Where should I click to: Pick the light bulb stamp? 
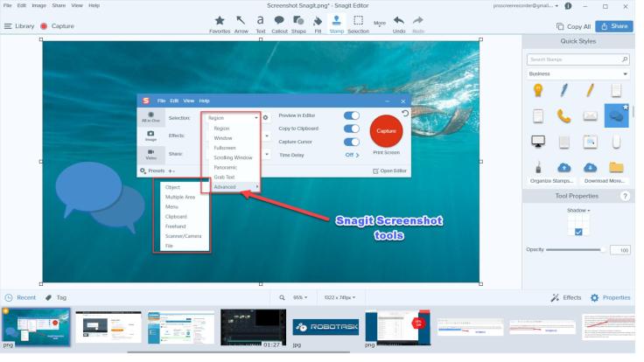click(538, 90)
